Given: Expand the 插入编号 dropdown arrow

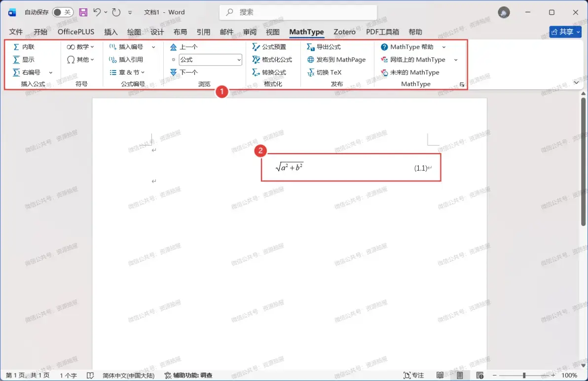Looking at the screenshot, I should coord(153,47).
